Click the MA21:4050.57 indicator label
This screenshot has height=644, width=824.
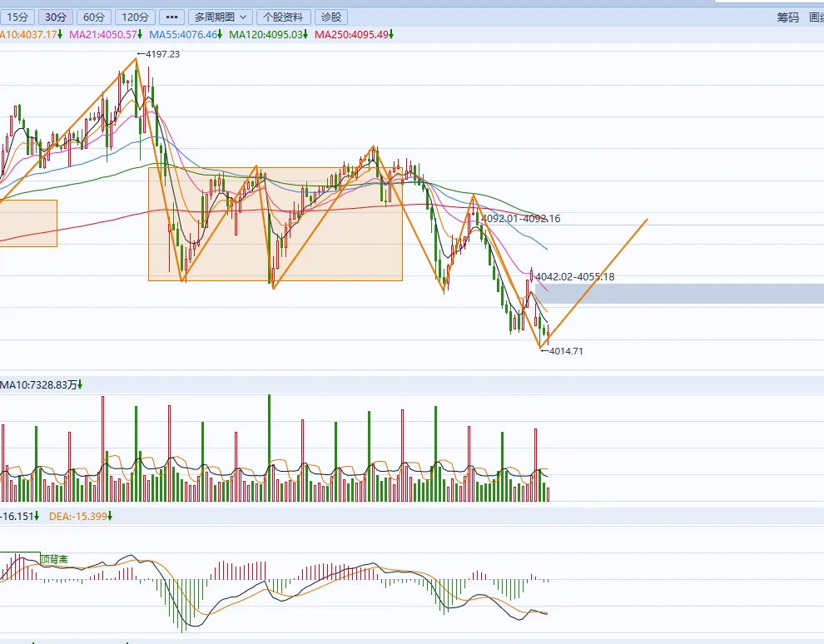pyautogui.click(x=107, y=35)
